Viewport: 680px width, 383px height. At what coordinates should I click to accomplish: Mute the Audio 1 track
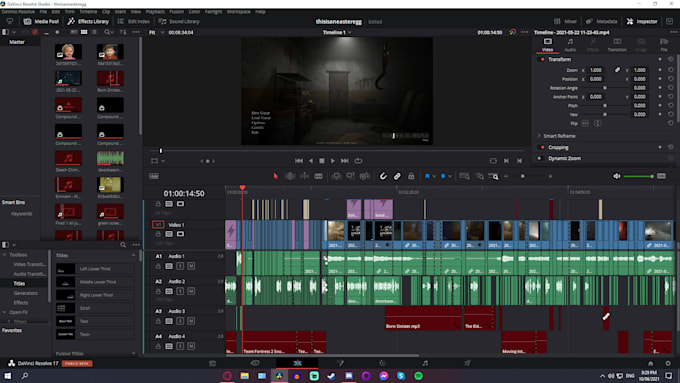pyautogui.click(x=191, y=266)
